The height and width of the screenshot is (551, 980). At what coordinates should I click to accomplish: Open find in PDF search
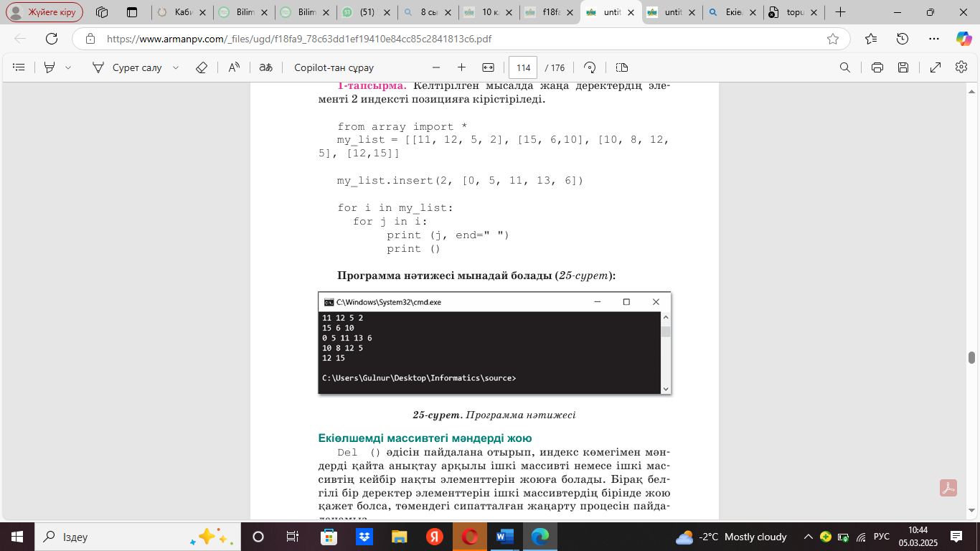coord(845,67)
